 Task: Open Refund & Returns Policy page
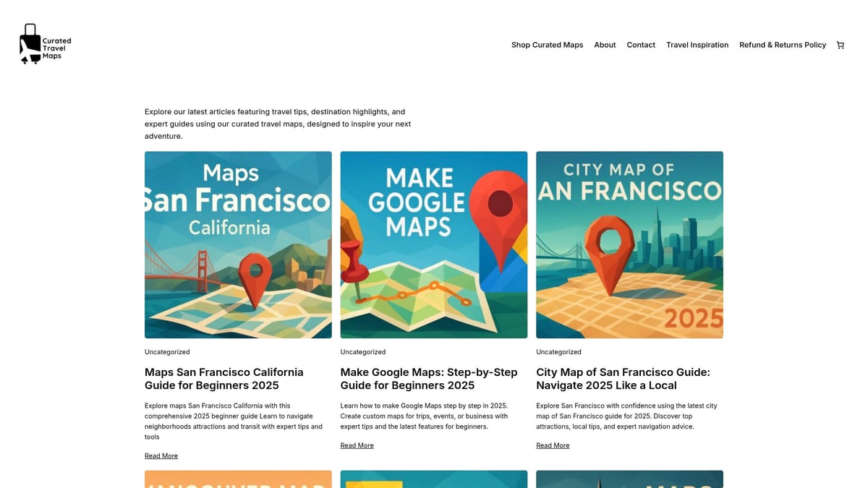[x=783, y=45]
